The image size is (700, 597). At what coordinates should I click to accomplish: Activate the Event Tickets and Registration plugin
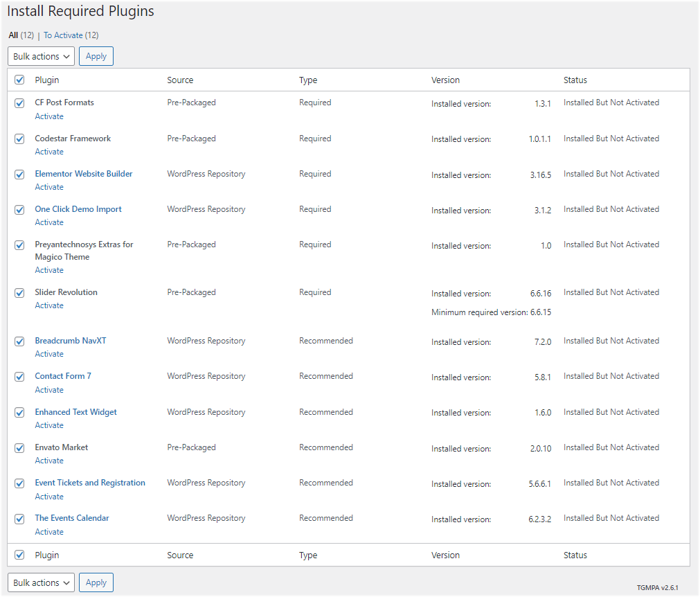[49, 497]
